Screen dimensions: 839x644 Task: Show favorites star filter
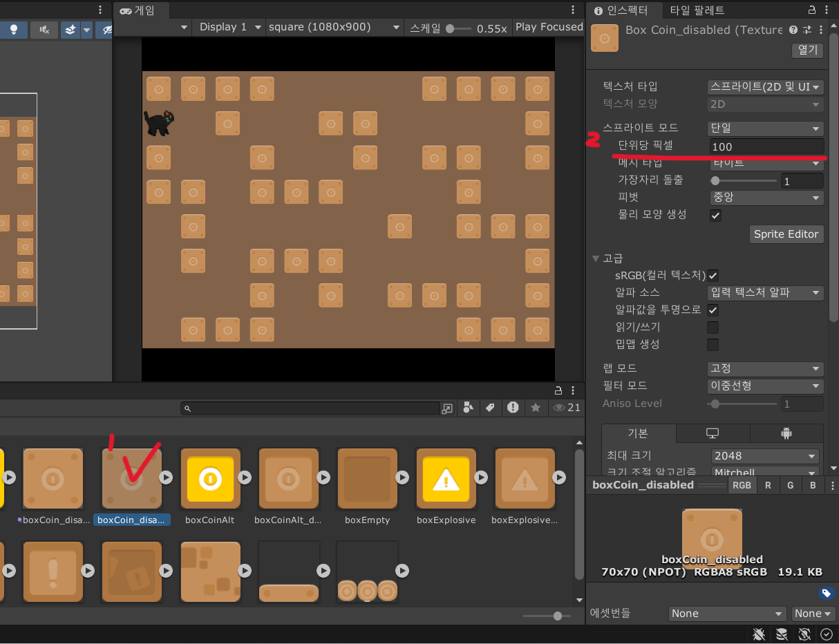tap(535, 408)
